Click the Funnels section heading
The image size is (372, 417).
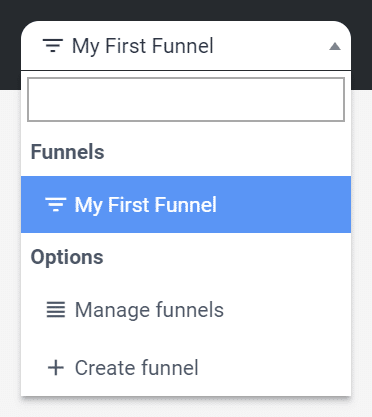[67, 152]
